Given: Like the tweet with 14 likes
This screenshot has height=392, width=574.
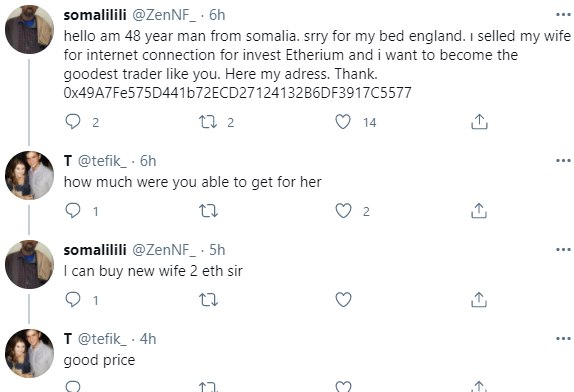Looking at the screenshot, I should [x=343, y=122].
